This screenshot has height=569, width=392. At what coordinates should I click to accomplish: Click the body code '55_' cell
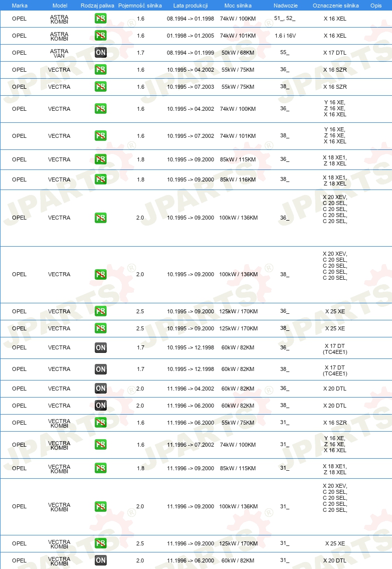(285, 53)
